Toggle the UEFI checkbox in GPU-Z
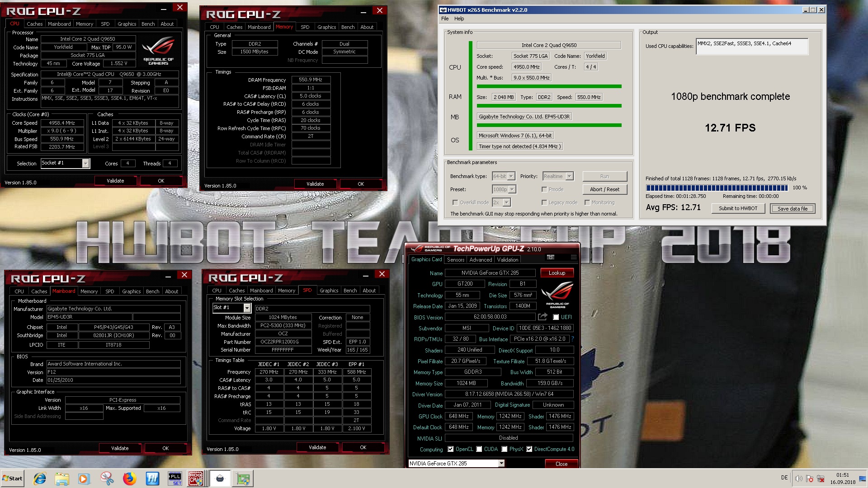The image size is (868, 488). pos(556,317)
